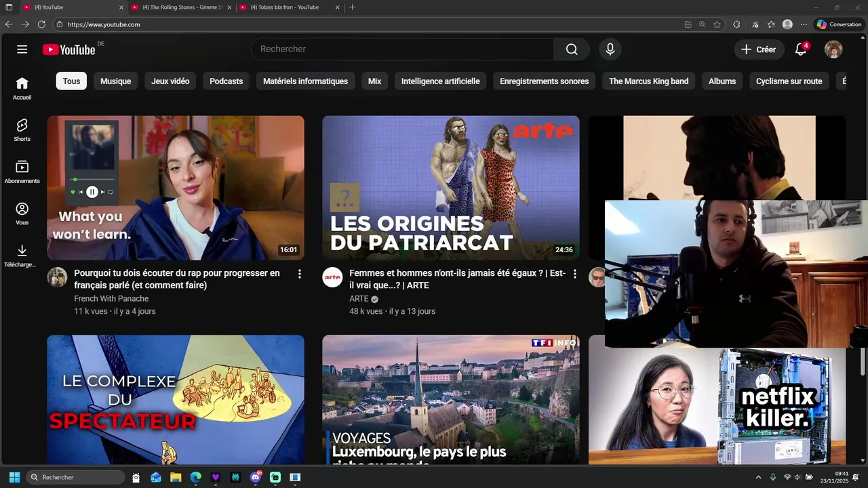Add this page to favorites star
Screen dimensions: 868x488
click(x=717, y=24)
